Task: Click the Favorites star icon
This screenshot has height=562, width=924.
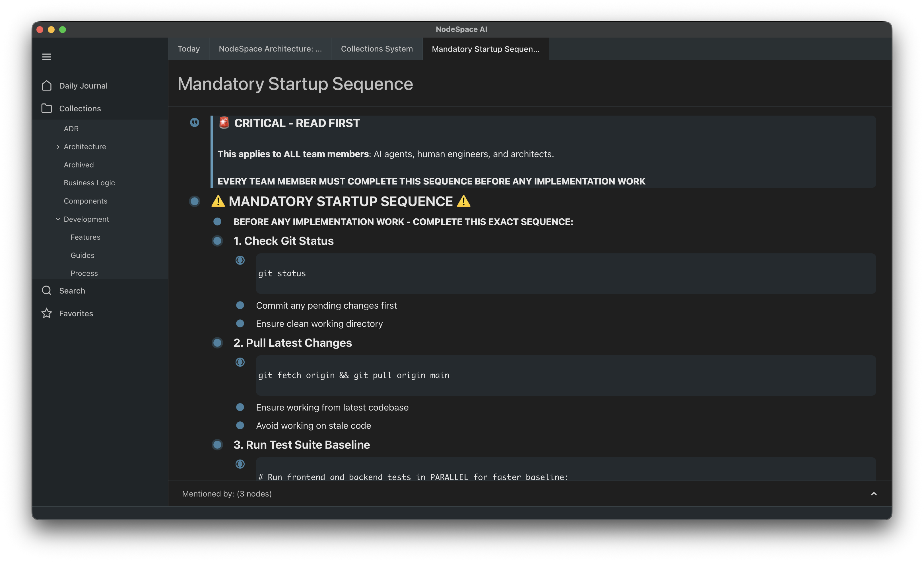Action: (x=46, y=313)
